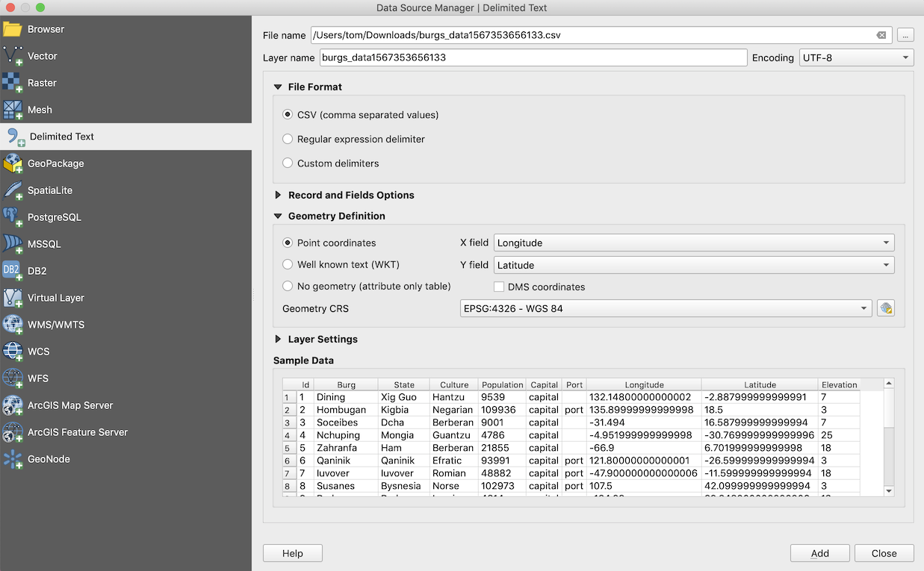The height and width of the screenshot is (571, 924).
Task: Open the WMS/WMTS globe icon
Action: 13,325
